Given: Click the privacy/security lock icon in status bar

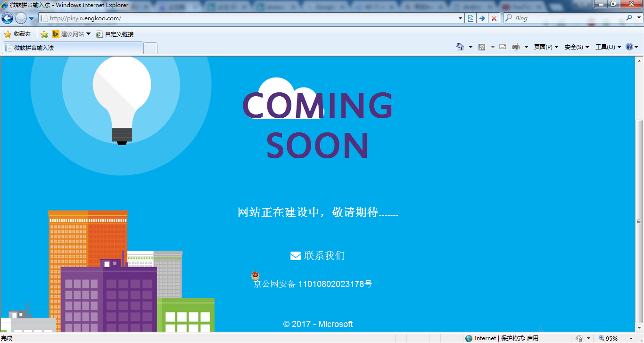Looking at the screenshot, I should pyautogui.click(x=579, y=338).
